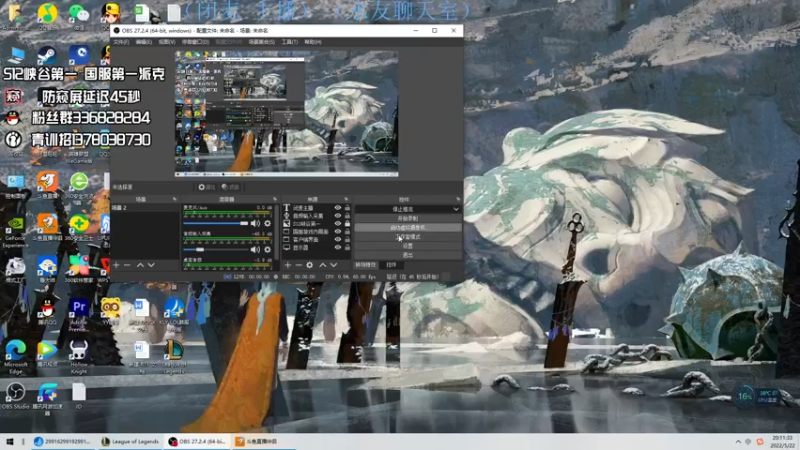Image resolution: width=800 pixels, height=450 pixels.
Task: Add a source with the plus icon
Action: [x=288, y=265]
